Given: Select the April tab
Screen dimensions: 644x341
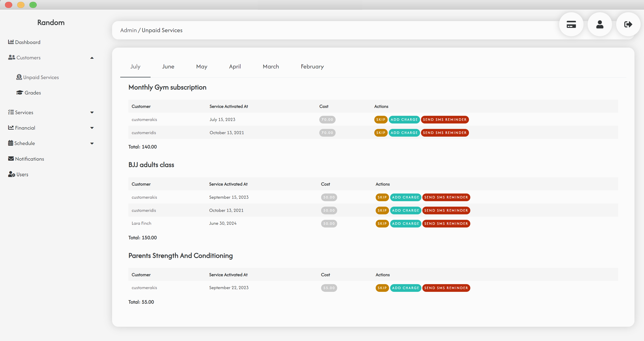Looking at the screenshot, I should (235, 67).
